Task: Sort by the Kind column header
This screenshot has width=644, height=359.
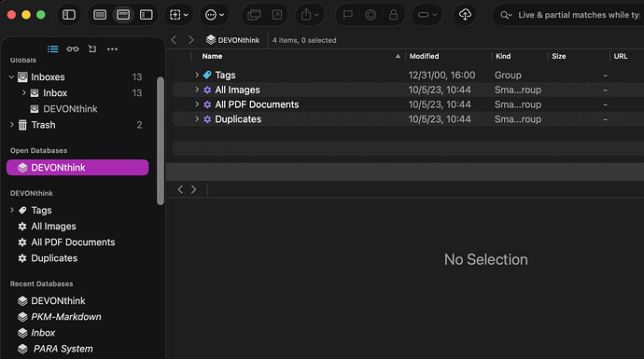Action: tap(520, 56)
